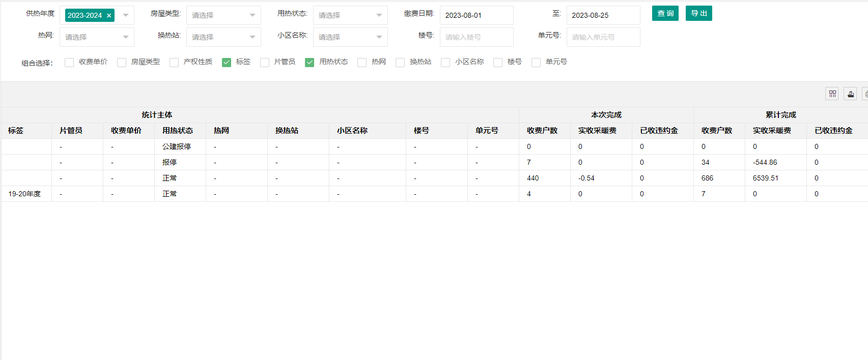Click the table export icon above the grid
868x360 pixels.
pos(851,94)
